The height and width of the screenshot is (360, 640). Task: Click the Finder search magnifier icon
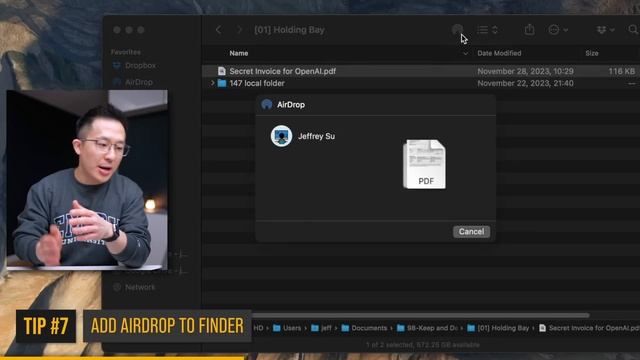[633, 29]
